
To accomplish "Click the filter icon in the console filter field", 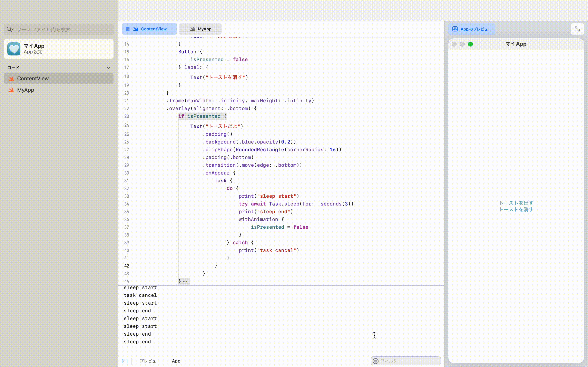I will pyautogui.click(x=376, y=361).
